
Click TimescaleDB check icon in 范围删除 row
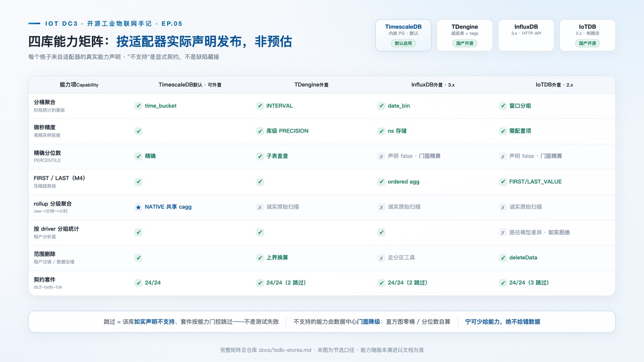click(x=138, y=258)
